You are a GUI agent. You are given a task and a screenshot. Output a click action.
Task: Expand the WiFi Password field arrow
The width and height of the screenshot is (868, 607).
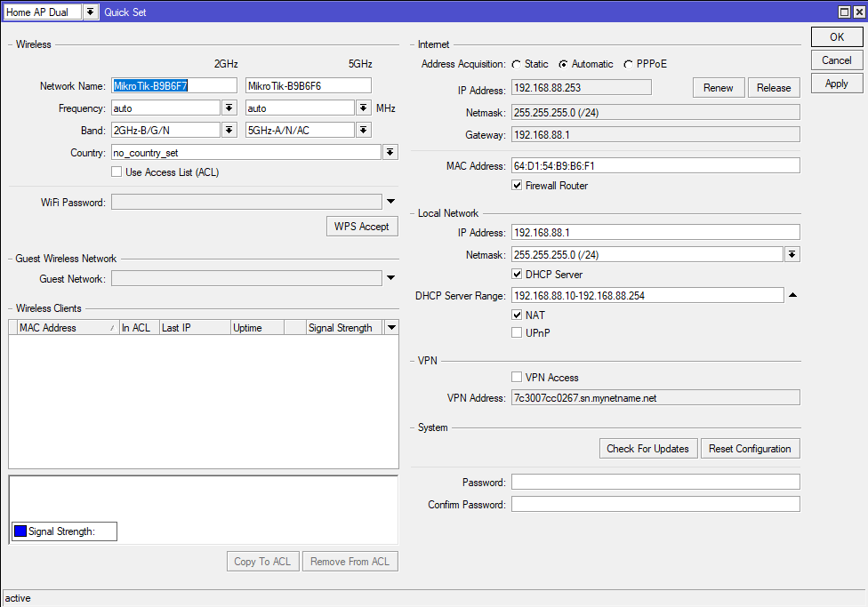[x=390, y=202]
